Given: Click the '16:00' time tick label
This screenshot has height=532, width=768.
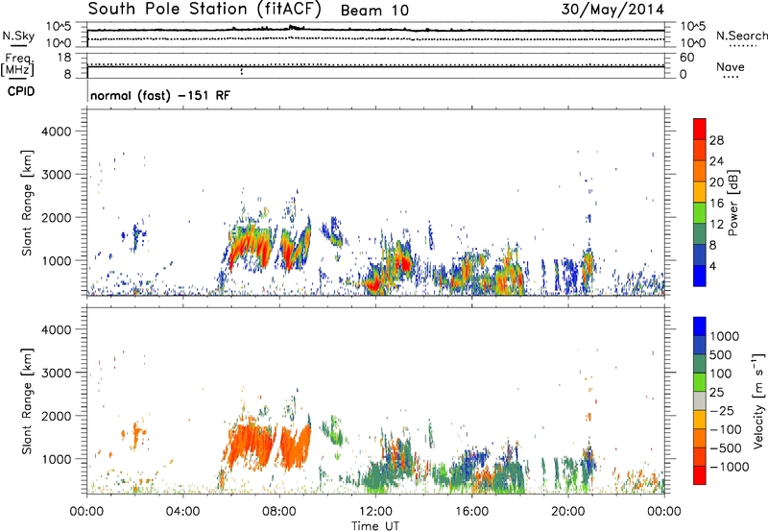Looking at the screenshot, I should pyautogui.click(x=471, y=512).
